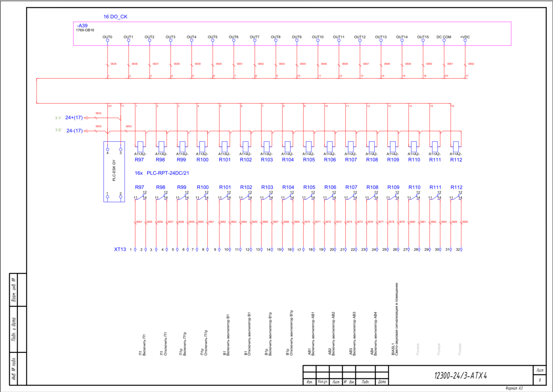Select the DC COM terminal circle

coord(444,40)
